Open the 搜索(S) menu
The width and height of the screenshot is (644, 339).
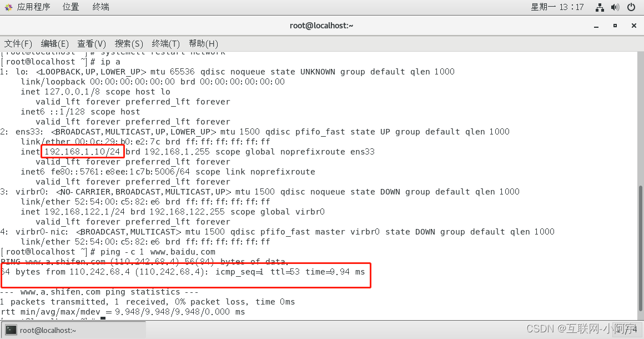coord(129,43)
